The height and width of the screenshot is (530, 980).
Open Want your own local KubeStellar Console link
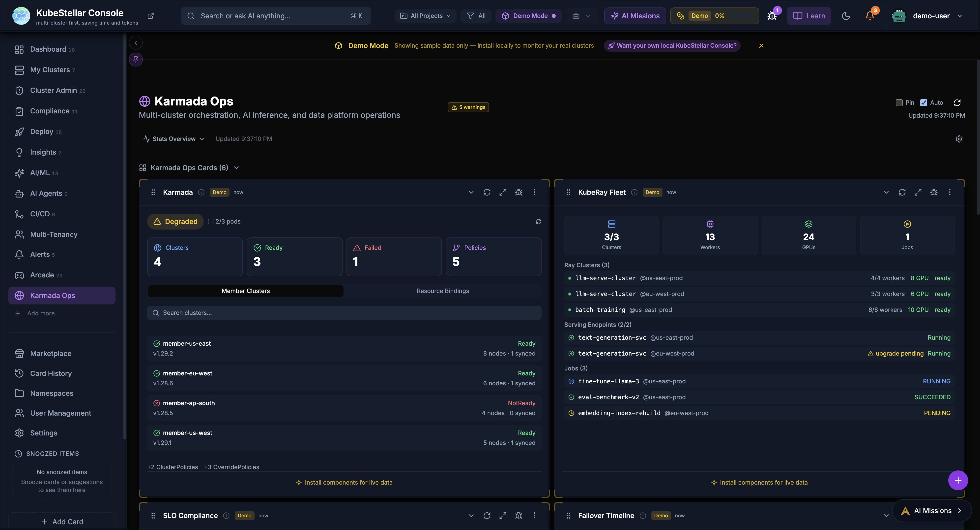[x=672, y=45]
